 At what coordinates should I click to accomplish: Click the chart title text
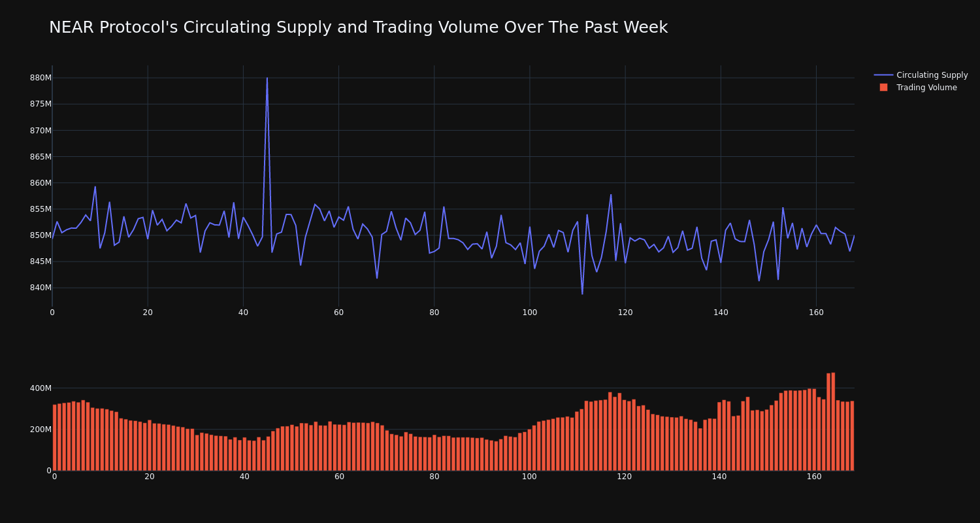tap(358, 27)
